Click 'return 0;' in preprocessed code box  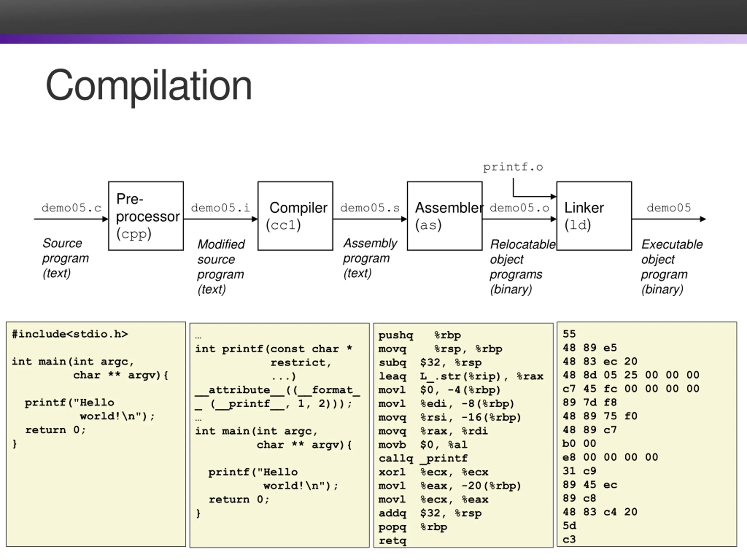click(239, 500)
